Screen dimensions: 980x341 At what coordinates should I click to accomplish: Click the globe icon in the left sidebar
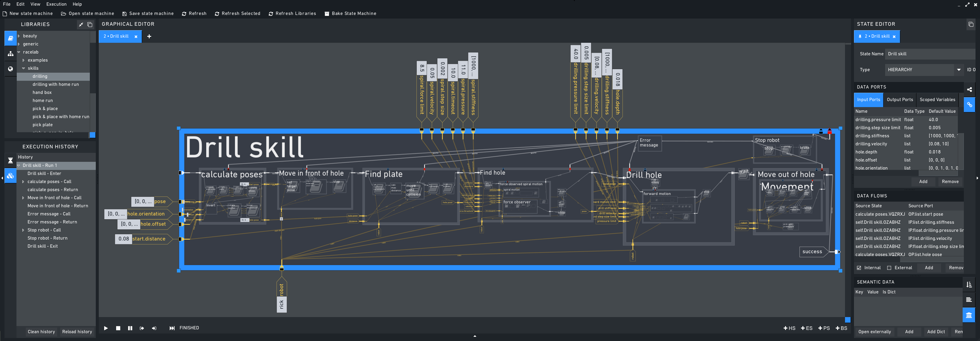(x=10, y=69)
